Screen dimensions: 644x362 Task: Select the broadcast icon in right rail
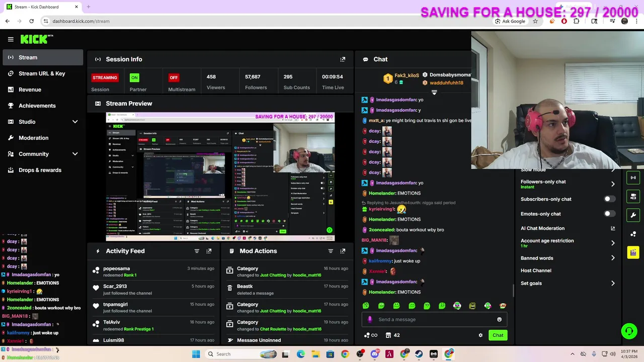coord(633,177)
